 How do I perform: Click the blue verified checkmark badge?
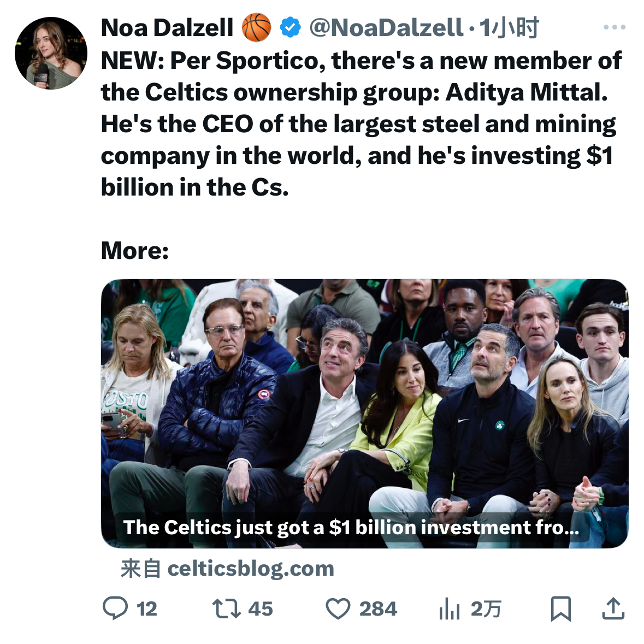coord(290,27)
